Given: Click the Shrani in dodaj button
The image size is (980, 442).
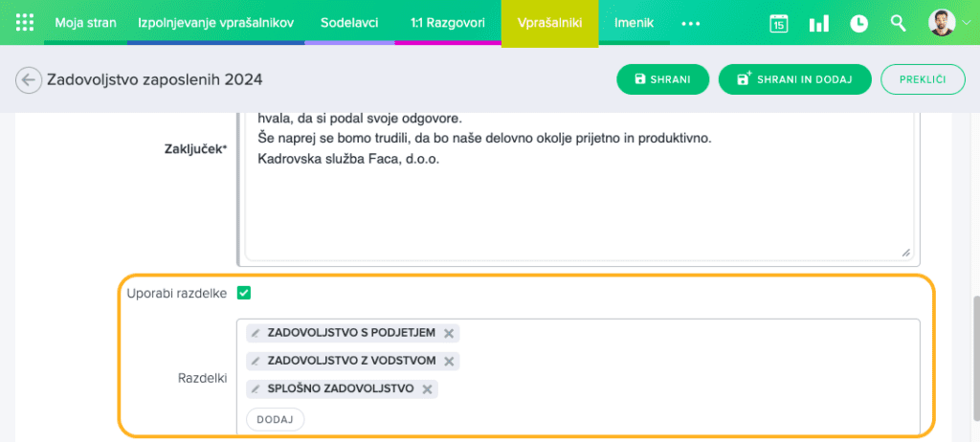Looking at the screenshot, I should [794, 79].
